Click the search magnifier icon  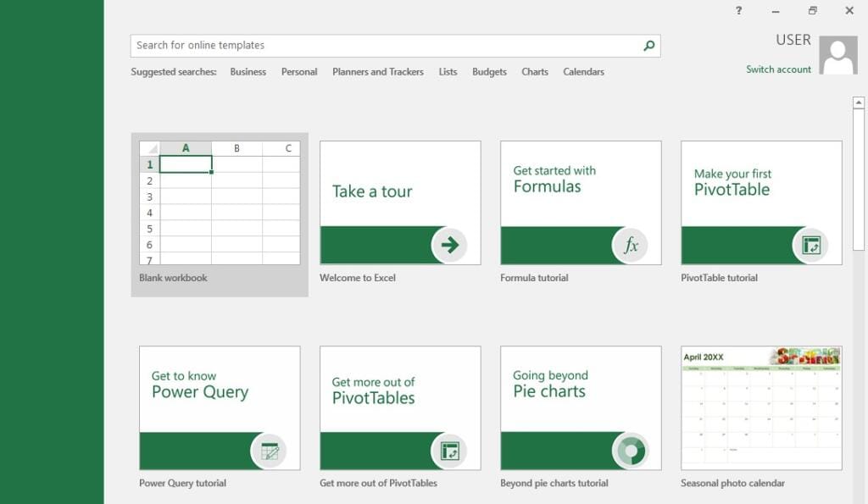648,46
